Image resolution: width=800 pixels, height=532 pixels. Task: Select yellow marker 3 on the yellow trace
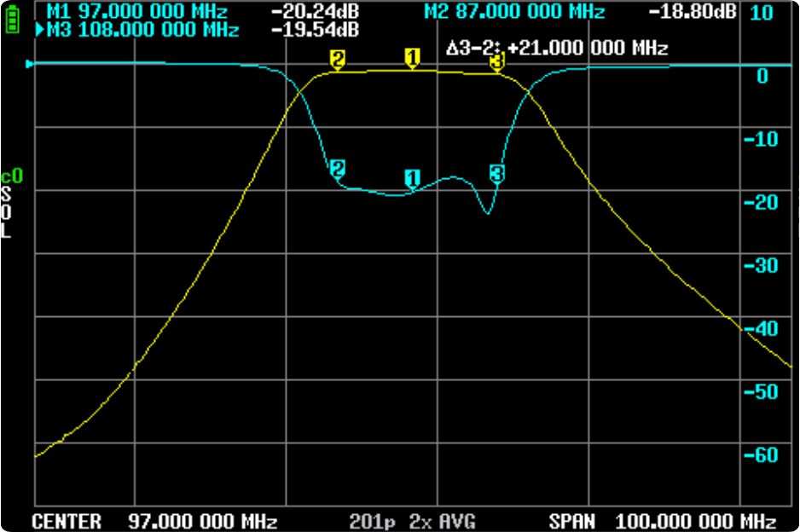point(497,61)
